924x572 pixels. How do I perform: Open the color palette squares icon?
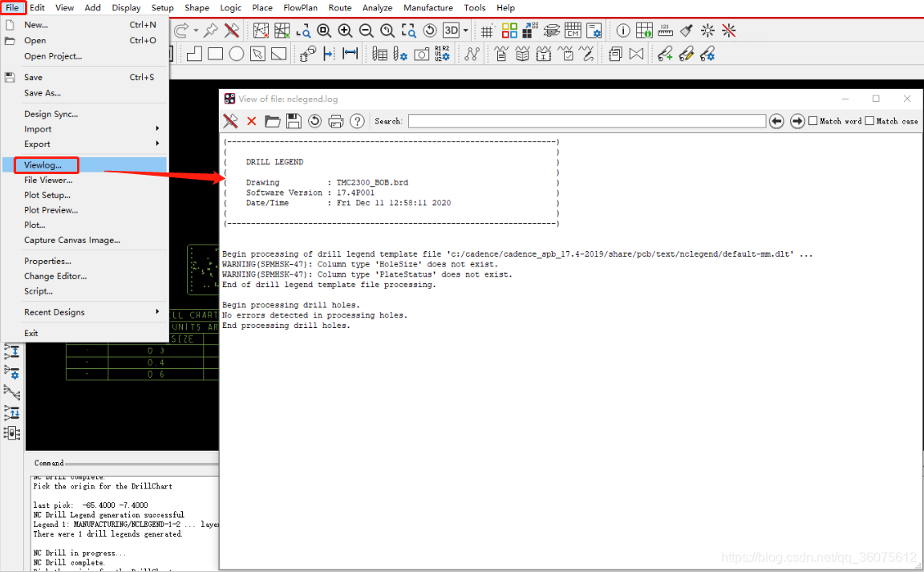click(x=509, y=30)
